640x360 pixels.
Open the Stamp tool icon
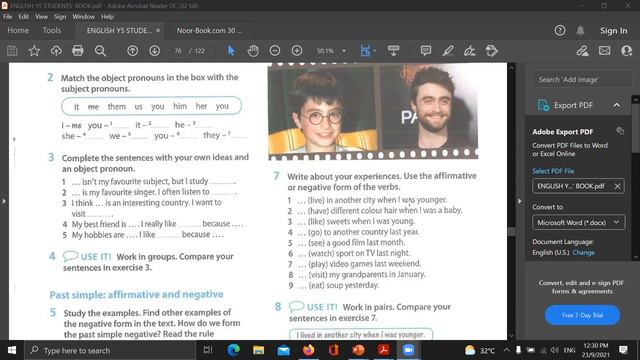[491, 51]
